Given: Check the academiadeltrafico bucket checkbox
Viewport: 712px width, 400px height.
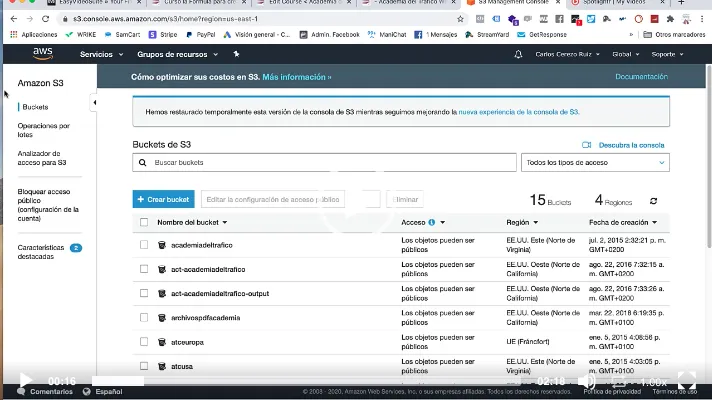Looking at the screenshot, I should (x=144, y=245).
